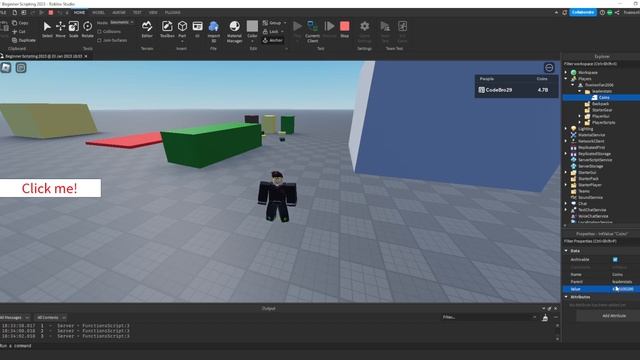640x360 pixels.
Task: Toggle the Archivable checkbox
Action: tap(615, 260)
